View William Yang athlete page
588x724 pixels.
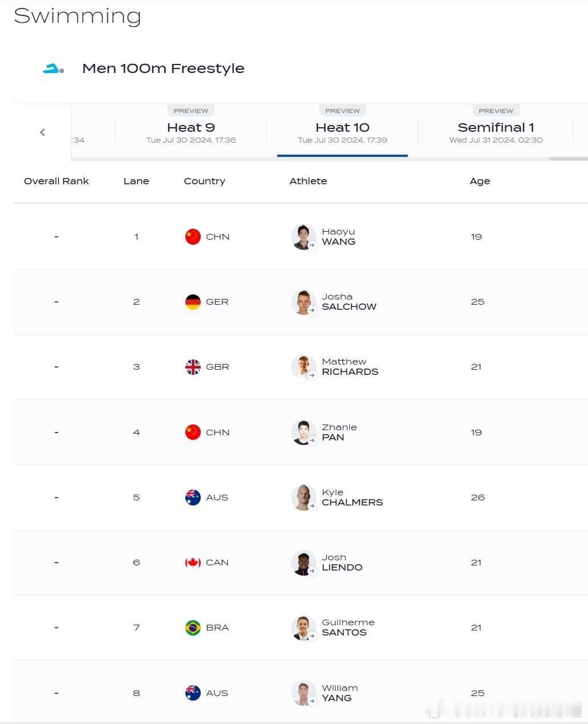339,693
